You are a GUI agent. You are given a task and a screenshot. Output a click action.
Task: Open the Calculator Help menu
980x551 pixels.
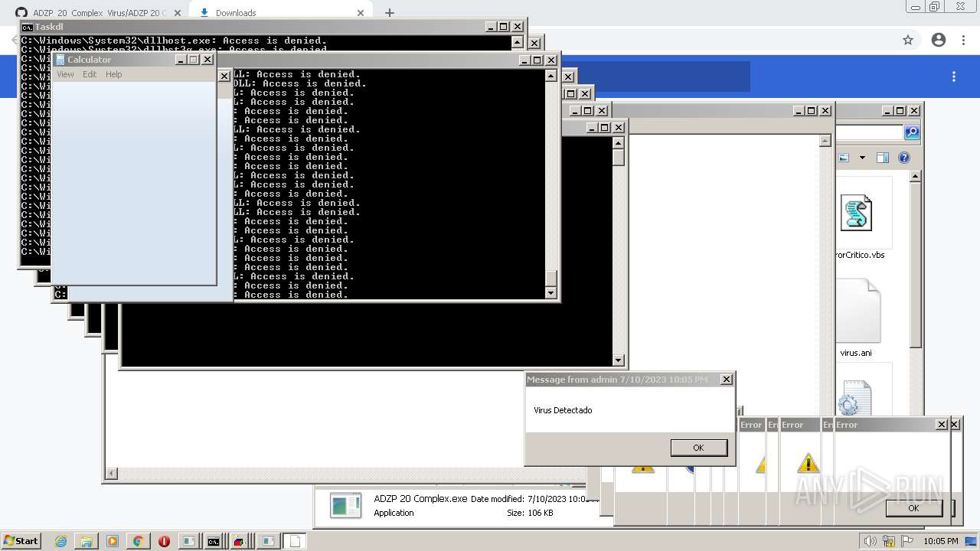(113, 74)
